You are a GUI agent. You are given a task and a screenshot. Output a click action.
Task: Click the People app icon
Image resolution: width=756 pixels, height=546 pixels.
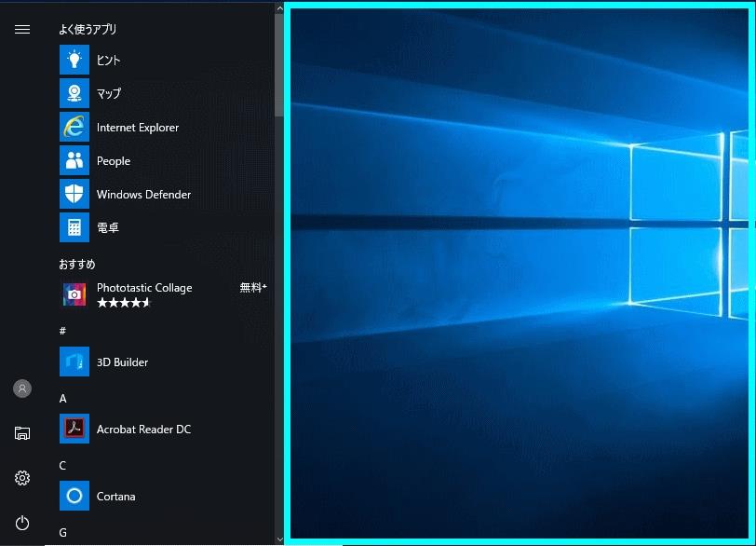(x=74, y=160)
